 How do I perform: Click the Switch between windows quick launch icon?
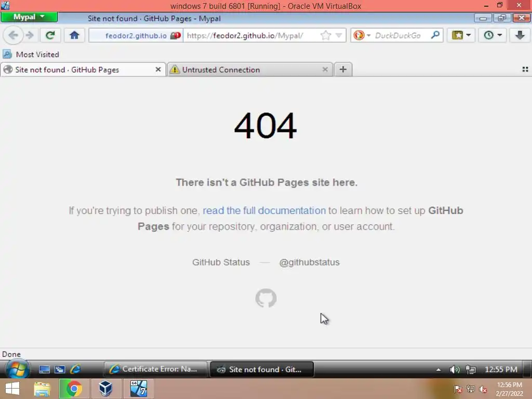(x=60, y=369)
